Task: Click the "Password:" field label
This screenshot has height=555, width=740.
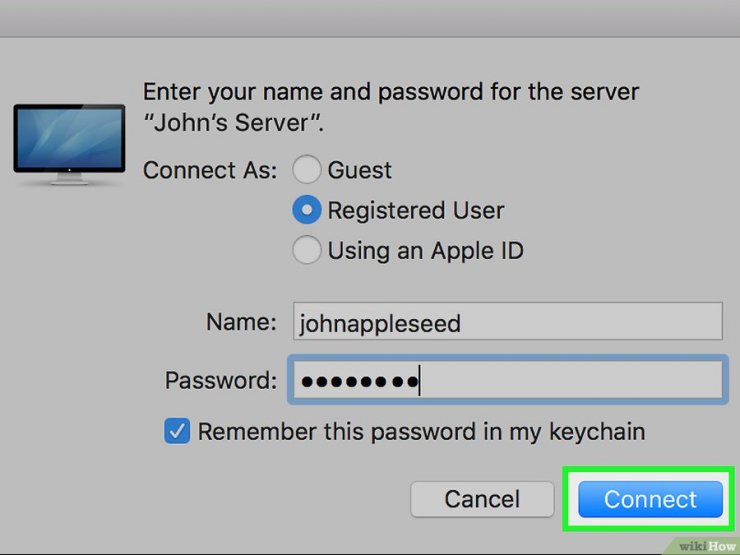Action: tap(221, 380)
